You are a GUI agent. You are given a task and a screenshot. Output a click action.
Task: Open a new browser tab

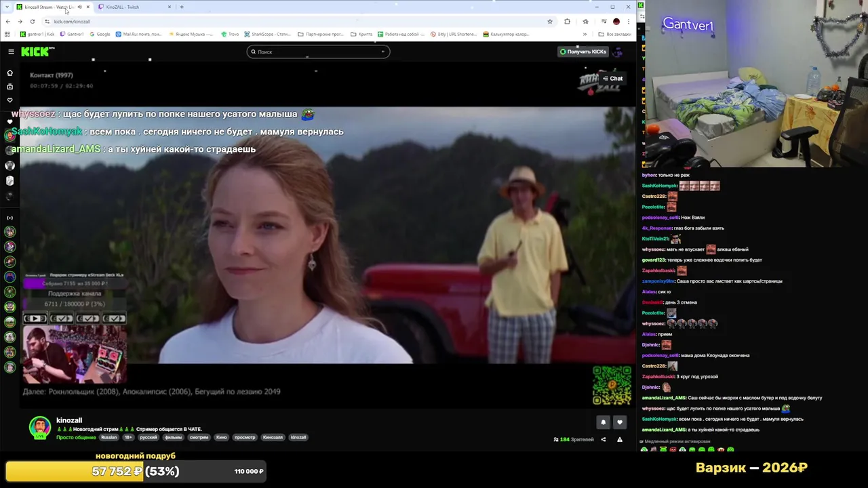coord(181,7)
